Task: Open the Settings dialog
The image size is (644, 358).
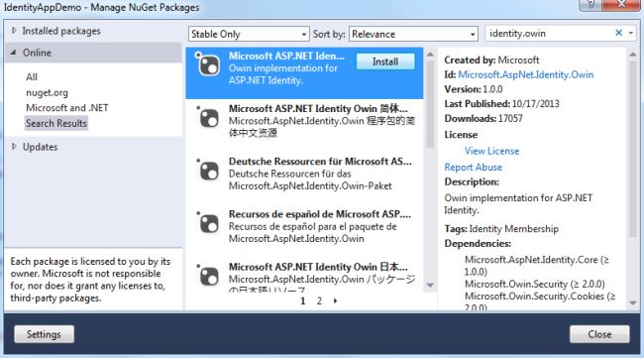Action: (44, 334)
